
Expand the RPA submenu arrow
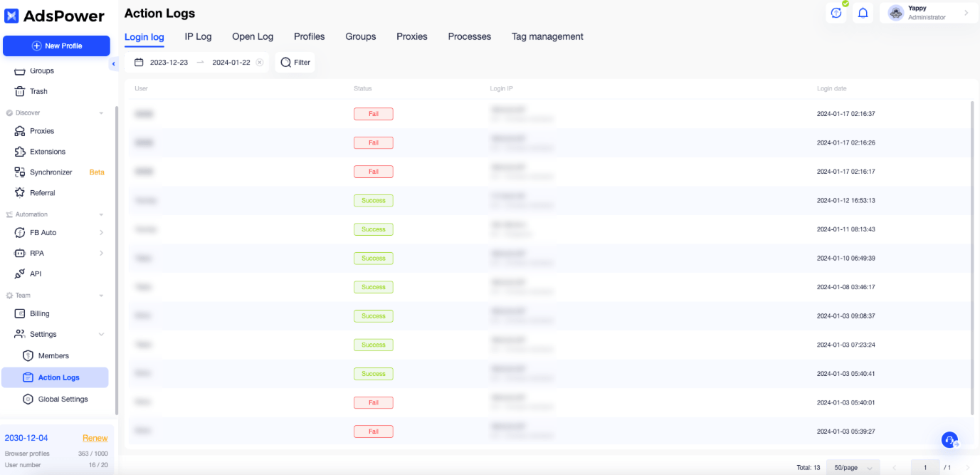pyautogui.click(x=101, y=254)
